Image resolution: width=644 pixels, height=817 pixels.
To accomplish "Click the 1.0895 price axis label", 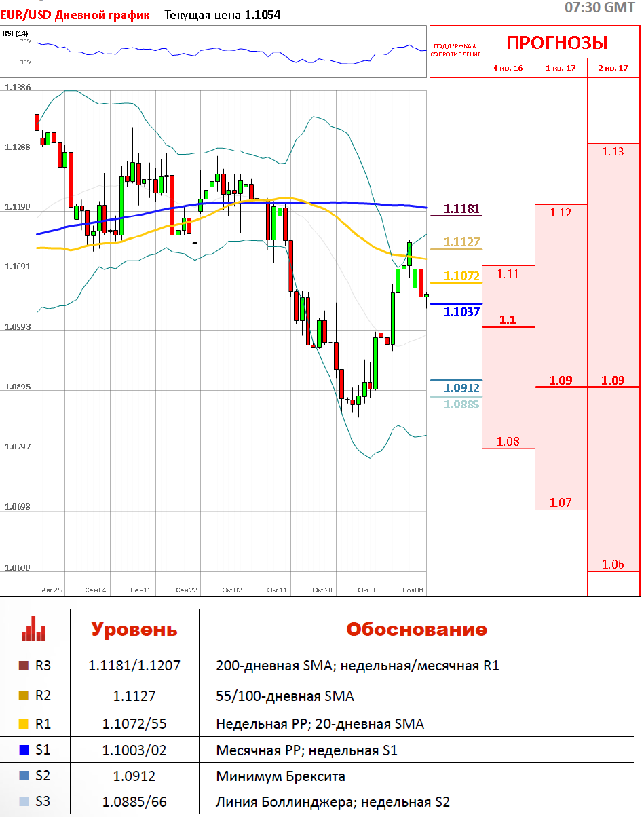I will click(18, 387).
